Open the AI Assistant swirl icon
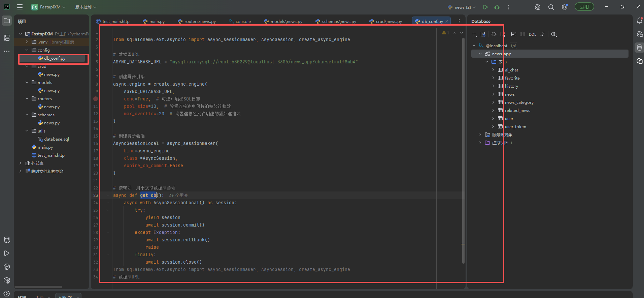The width and height of the screenshot is (644, 298). pos(538,7)
